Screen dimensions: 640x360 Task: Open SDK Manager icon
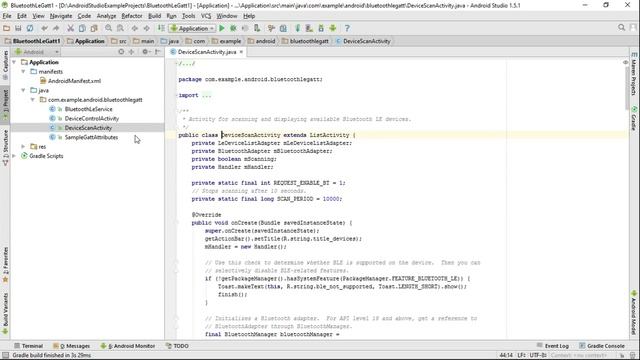click(321, 28)
